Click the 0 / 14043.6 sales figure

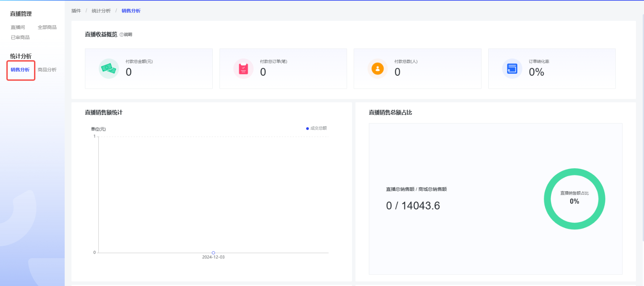point(413,206)
